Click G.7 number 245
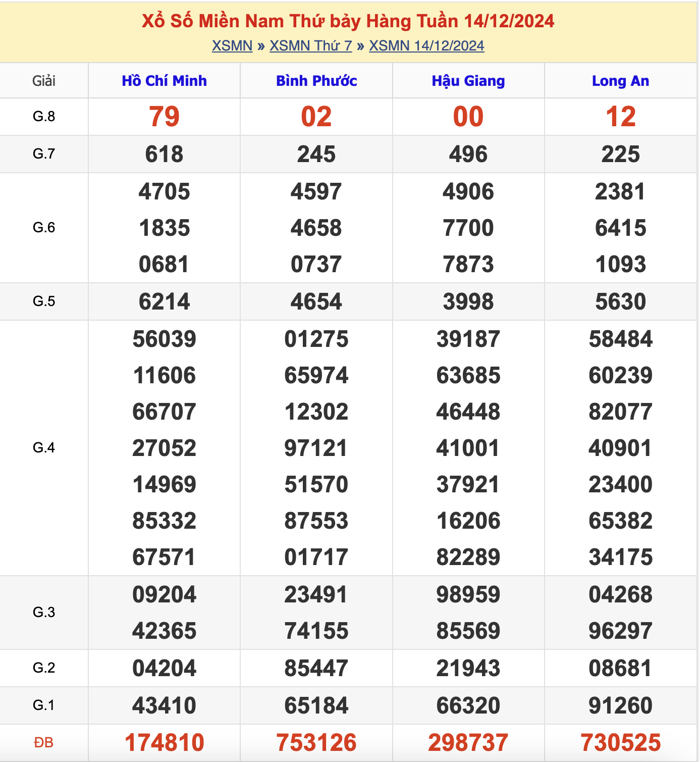The width and height of the screenshot is (700, 762). click(x=316, y=154)
